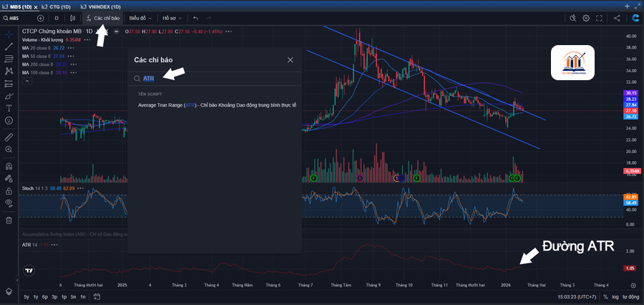Toggle lock all drawings
Image resolution: width=644 pixels, height=305 pixels.
tap(9, 190)
